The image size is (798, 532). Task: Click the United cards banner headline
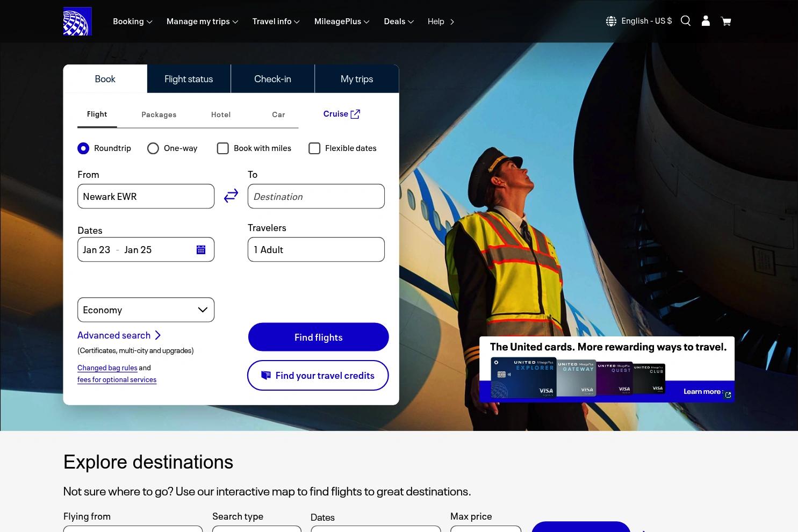608,347
